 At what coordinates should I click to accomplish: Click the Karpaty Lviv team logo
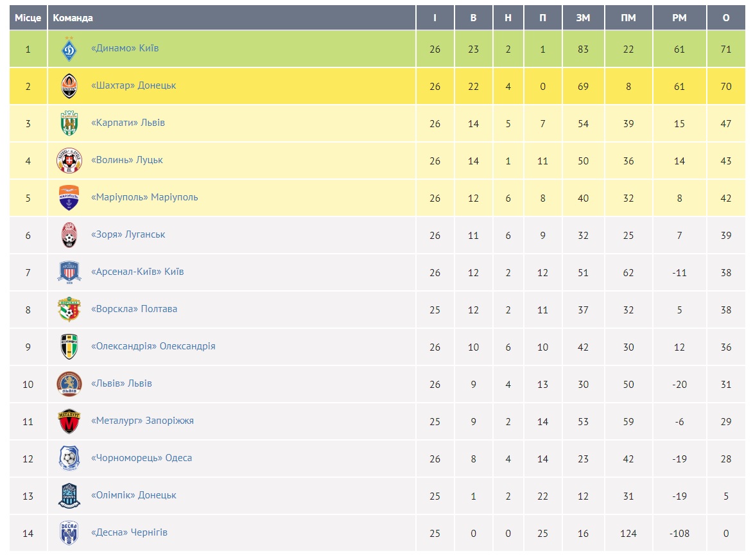point(69,123)
